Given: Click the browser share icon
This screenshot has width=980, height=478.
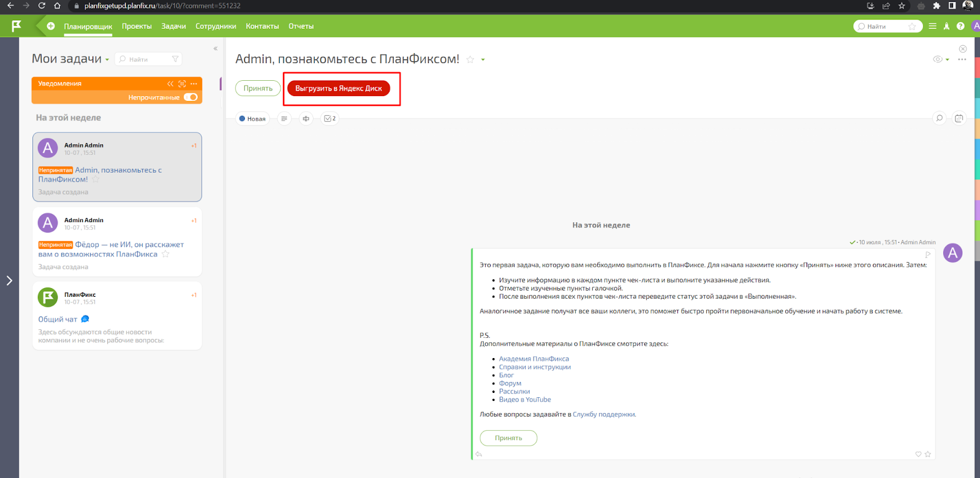Looking at the screenshot, I should point(886,6).
